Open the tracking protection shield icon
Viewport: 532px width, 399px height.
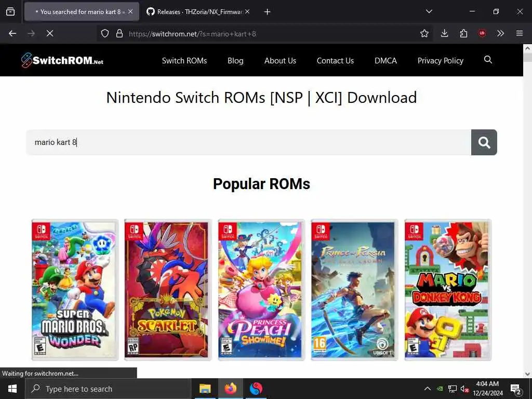[x=105, y=33]
